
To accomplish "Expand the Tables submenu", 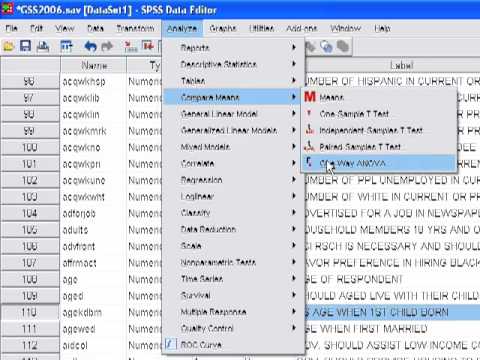I will click(233, 81).
